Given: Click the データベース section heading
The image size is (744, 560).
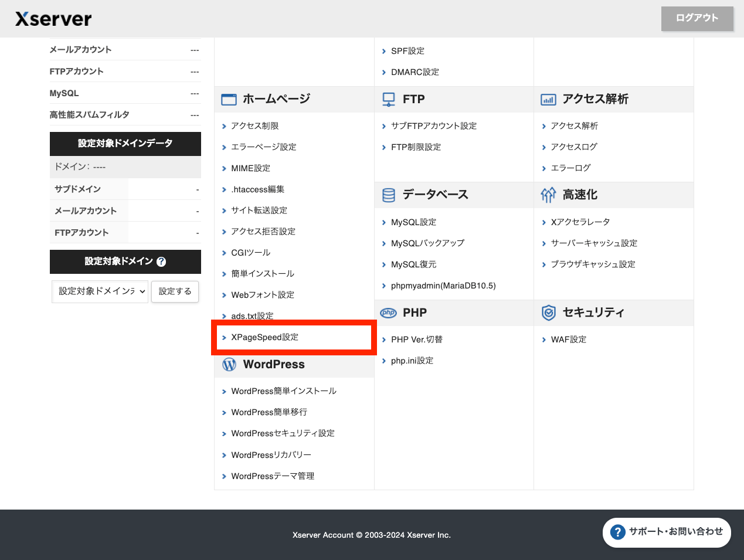Looking at the screenshot, I should click(436, 195).
